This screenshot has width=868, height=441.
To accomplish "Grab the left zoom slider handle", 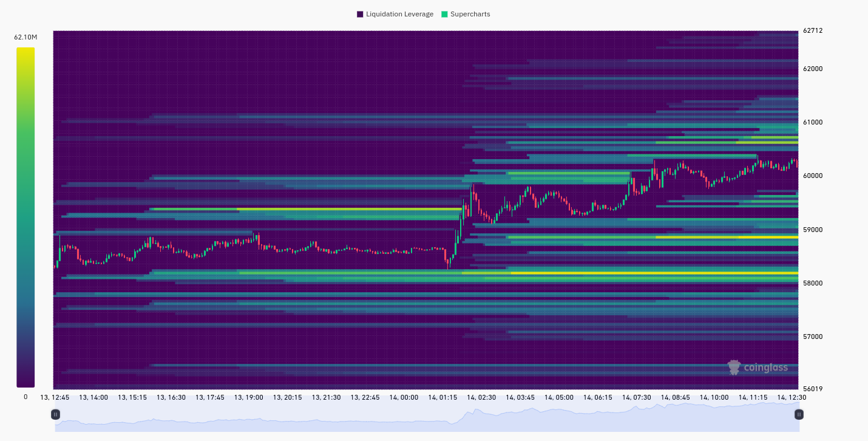I will 55,414.
